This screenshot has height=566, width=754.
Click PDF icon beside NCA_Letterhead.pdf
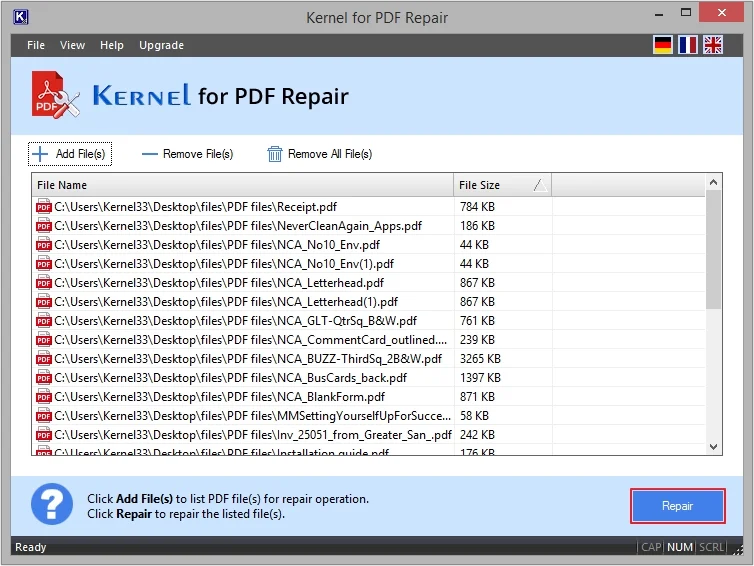44,283
